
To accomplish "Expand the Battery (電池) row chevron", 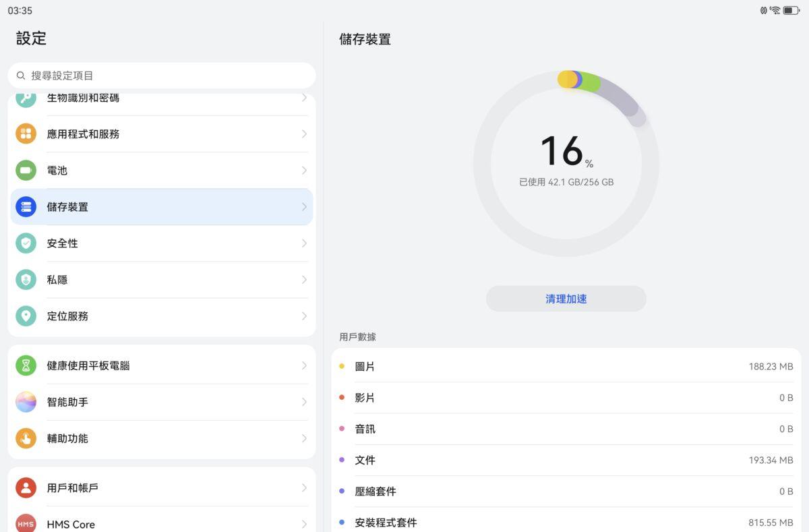I will (x=304, y=171).
